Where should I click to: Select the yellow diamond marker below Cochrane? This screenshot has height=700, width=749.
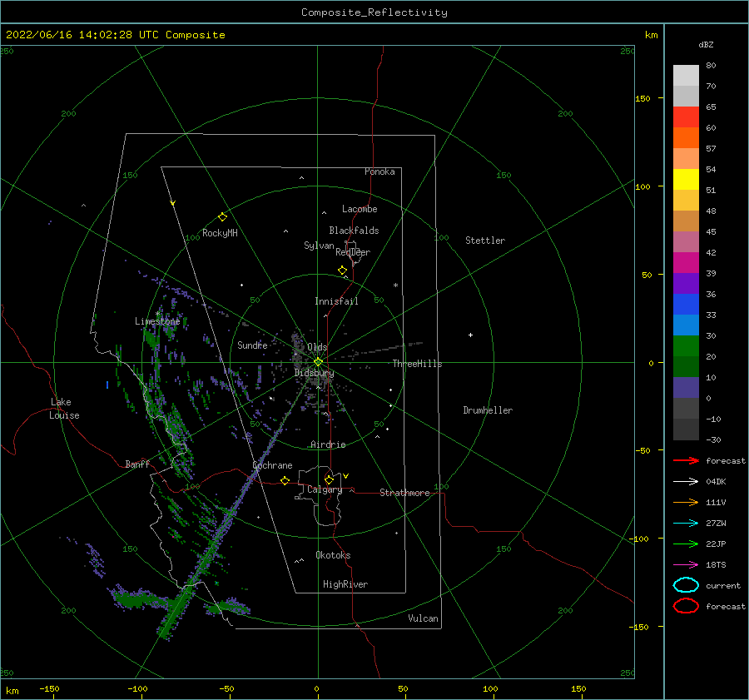click(x=285, y=481)
